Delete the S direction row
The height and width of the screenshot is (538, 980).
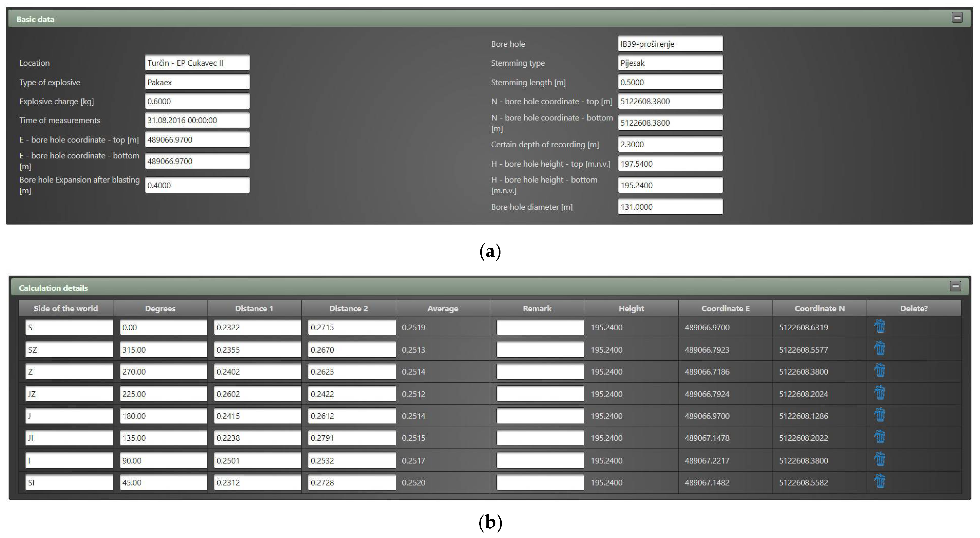(880, 327)
